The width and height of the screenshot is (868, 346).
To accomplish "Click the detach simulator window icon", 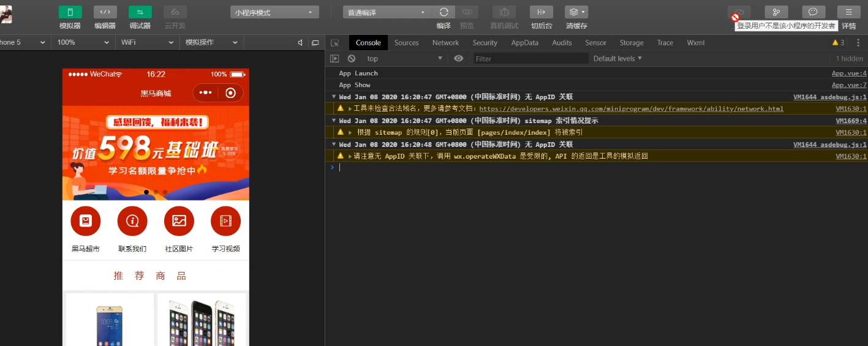I will [315, 43].
